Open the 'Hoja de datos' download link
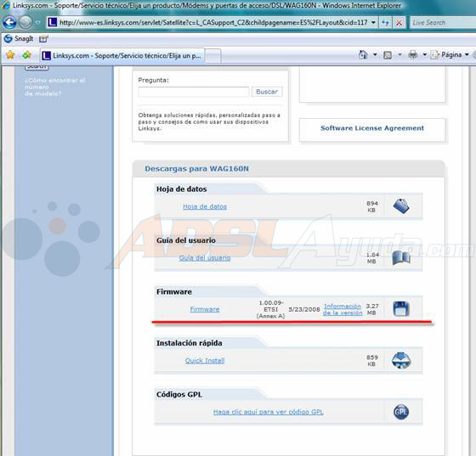476x456 pixels. click(205, 206)
